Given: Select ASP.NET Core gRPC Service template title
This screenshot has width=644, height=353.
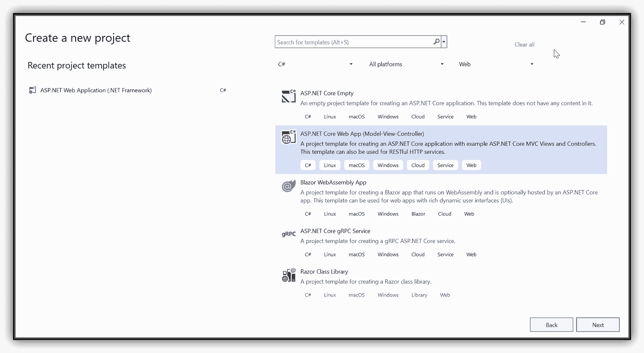Looking at the screenshot, I should (x=335, y=231).
